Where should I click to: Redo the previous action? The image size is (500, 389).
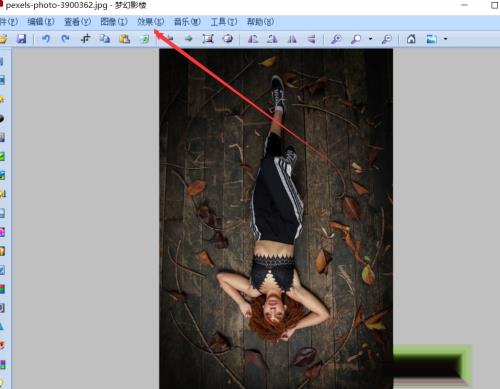coord(65,39)
